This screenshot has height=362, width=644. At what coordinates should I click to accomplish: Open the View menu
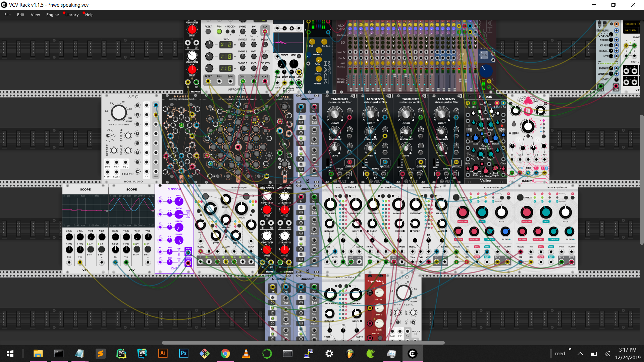(35, 15)
